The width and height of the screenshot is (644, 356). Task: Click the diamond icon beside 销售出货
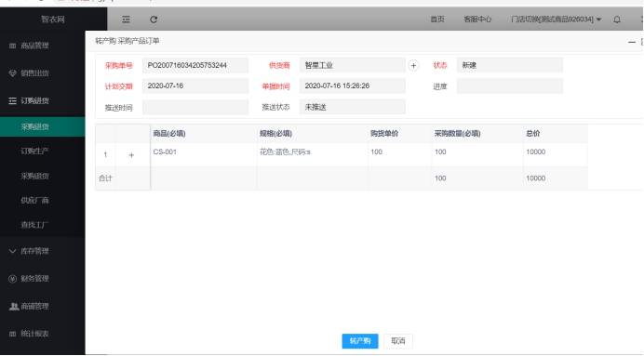12,73
